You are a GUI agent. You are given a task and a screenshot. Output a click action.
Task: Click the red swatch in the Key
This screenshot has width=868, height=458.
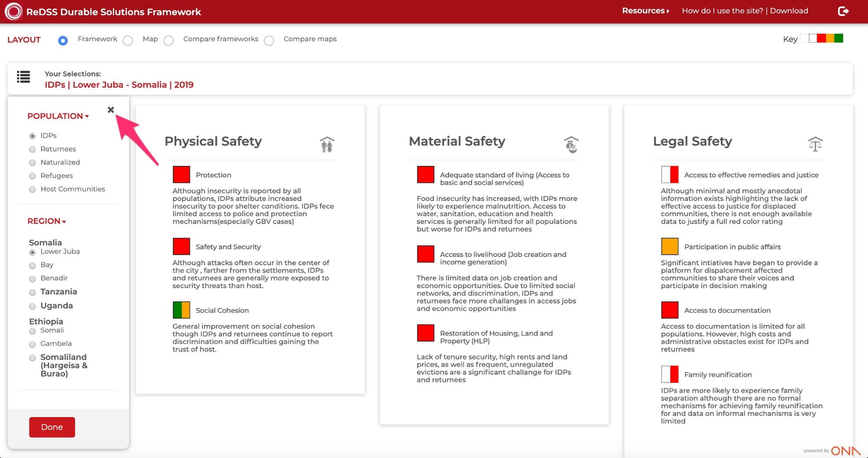[821, 38]
